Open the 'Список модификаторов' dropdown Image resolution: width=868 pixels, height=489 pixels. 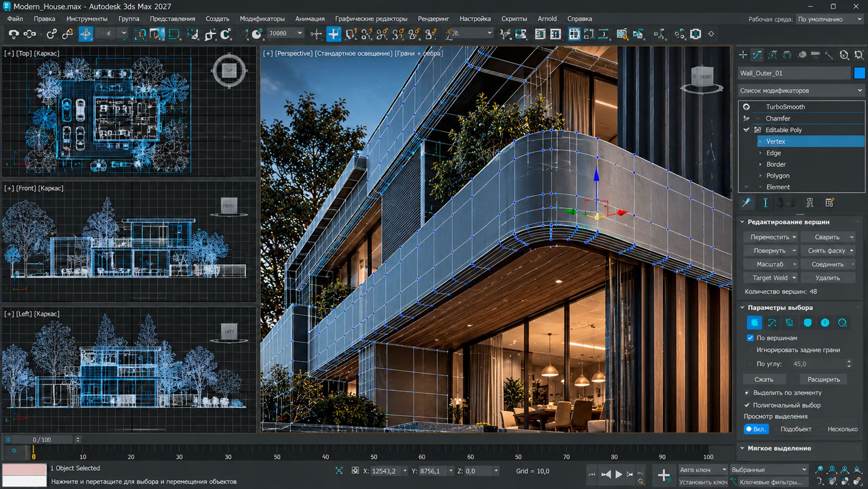(x=801, y=90)
